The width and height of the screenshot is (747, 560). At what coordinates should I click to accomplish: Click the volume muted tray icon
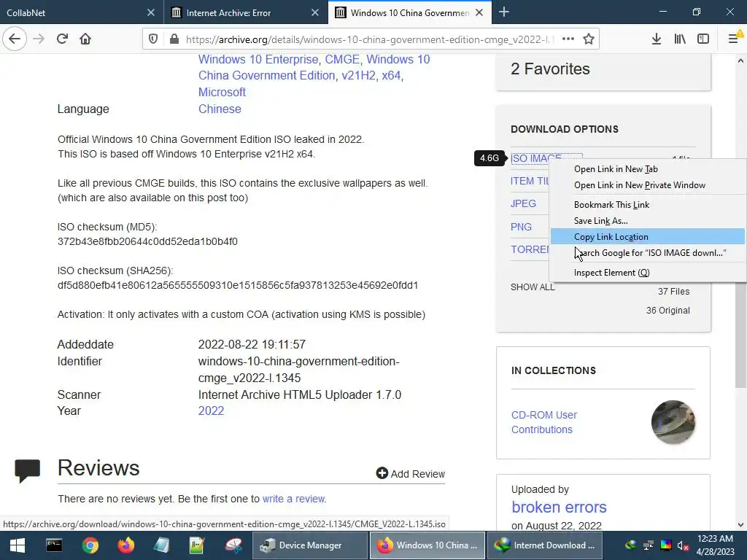coord(683,545)
